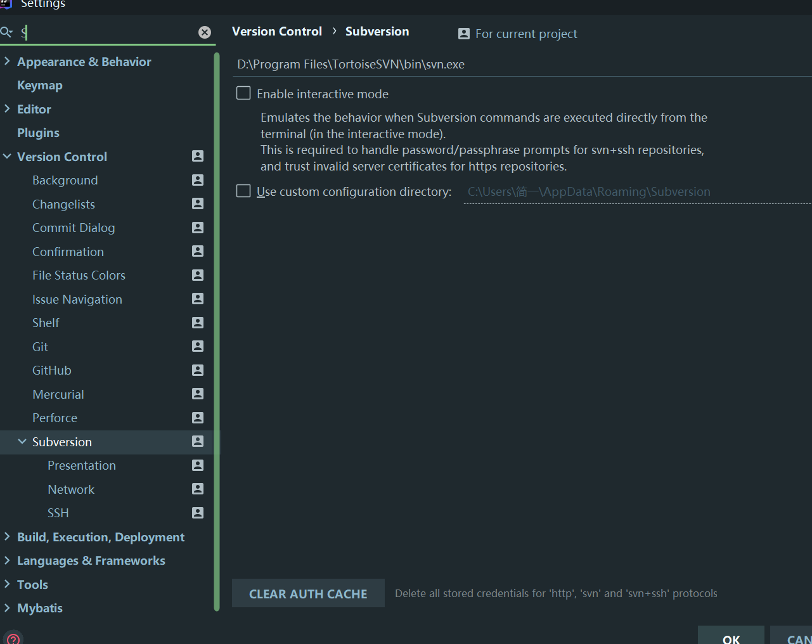
Task: Expand the Editor section
Action: point(7,108)
